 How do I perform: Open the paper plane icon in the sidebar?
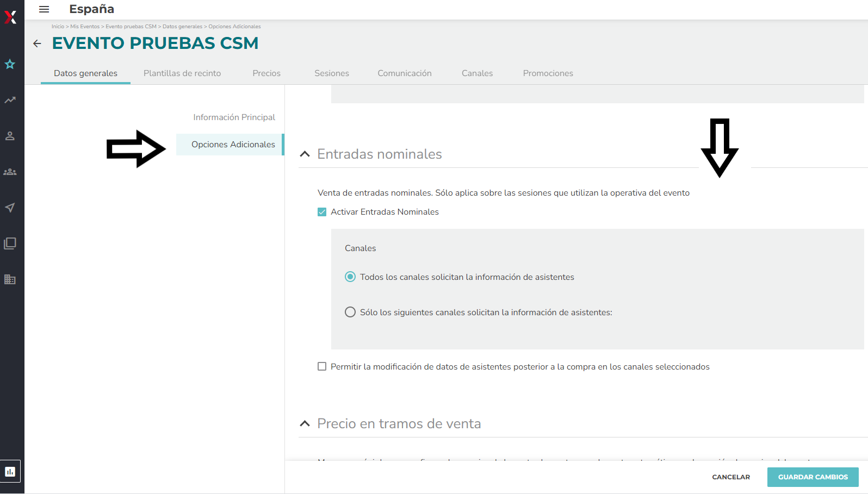click(x=10, y=208)
